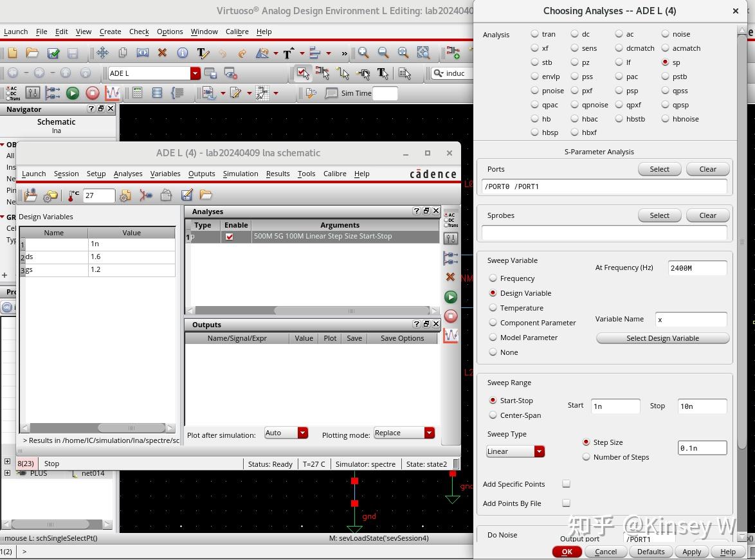Viewport: 755px width, 560px height.
Task: Click red X Delete icon beside Analyses panel
Action: (x=450, y=277)
